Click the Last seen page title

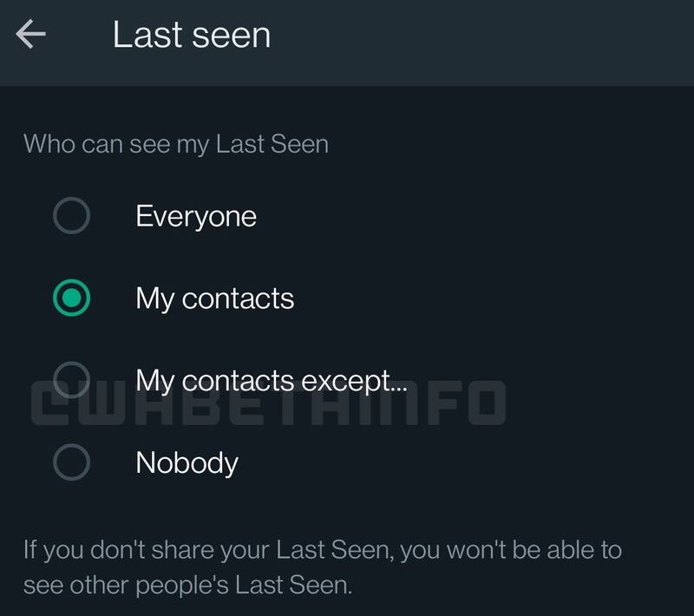(191, 35)
